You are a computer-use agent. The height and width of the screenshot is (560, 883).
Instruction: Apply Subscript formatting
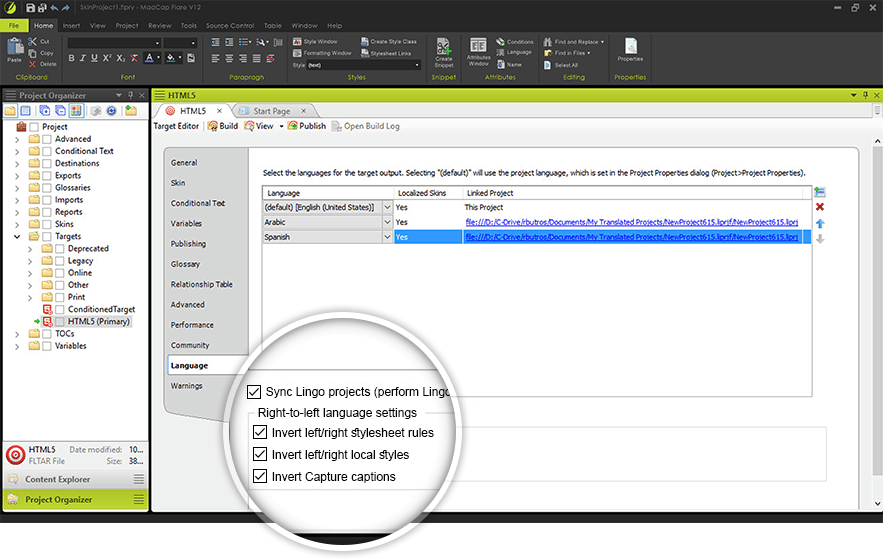(x=121, y=58)
